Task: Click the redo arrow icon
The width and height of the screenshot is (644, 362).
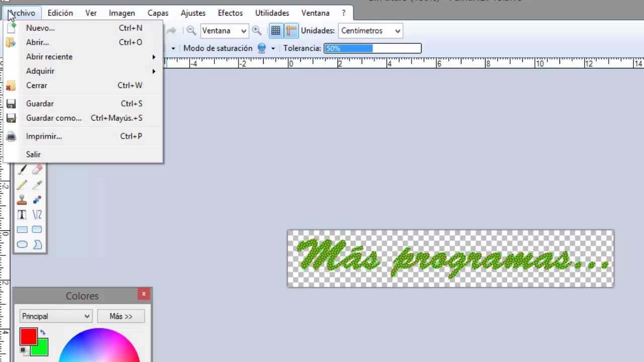Action: pyautogui.click(x=171, y=31)
